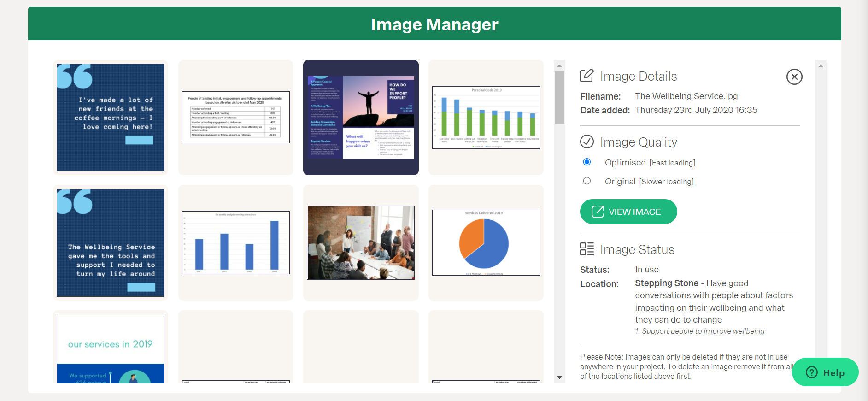Click Support people to improve wellbeing text
868x401 pixels.
(x=700, y=331)
